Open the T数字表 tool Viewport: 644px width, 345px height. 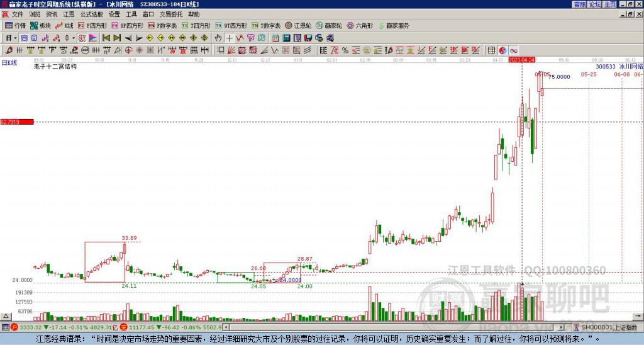(266, 25)
